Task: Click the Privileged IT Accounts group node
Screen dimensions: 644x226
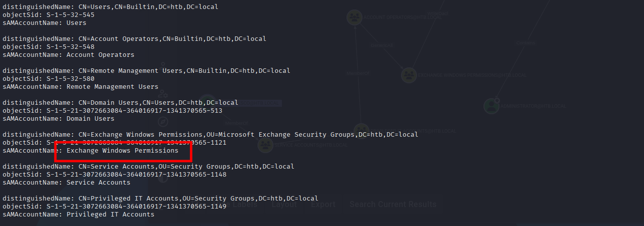Action: [x=361, y=131]
